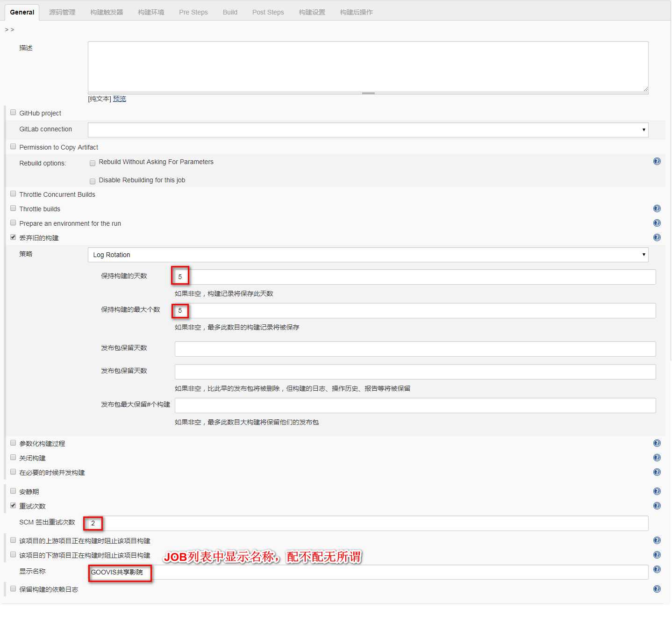The width and height of the screenshot is (672, 624).
Task: Enable Throttle Concurrent Builds
Action: point(13,194)
